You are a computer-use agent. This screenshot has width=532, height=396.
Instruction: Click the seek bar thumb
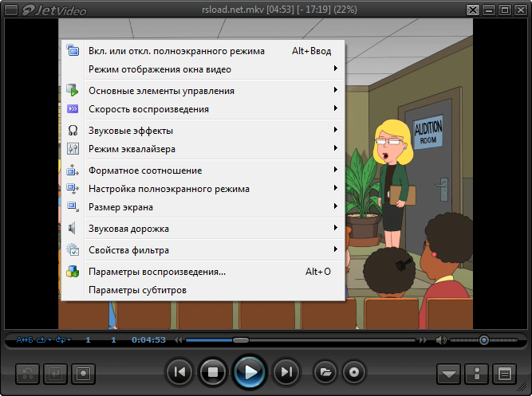click(x=241, y=339)
